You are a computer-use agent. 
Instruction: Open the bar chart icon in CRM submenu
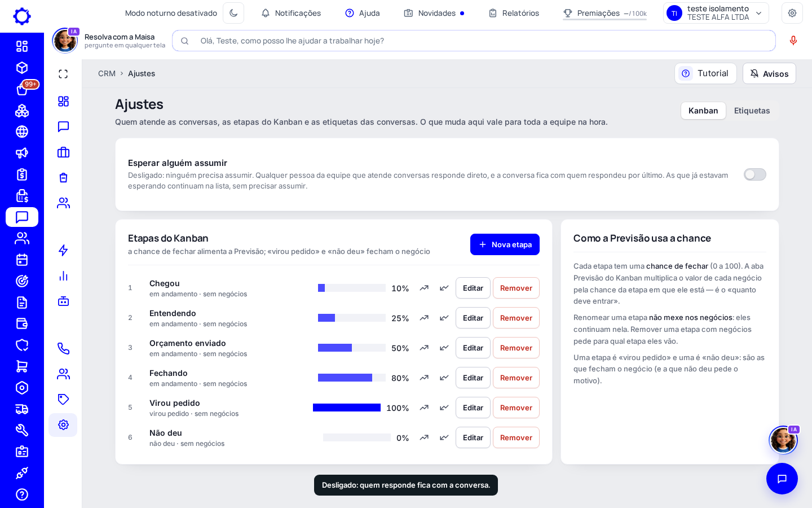pyautogui.click(x=63, y=275)
